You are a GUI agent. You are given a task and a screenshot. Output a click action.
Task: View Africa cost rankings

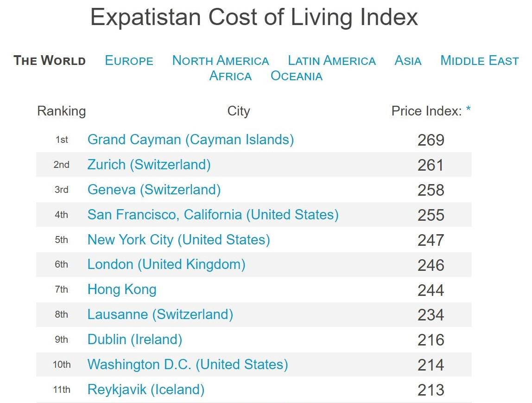(230, 76)
